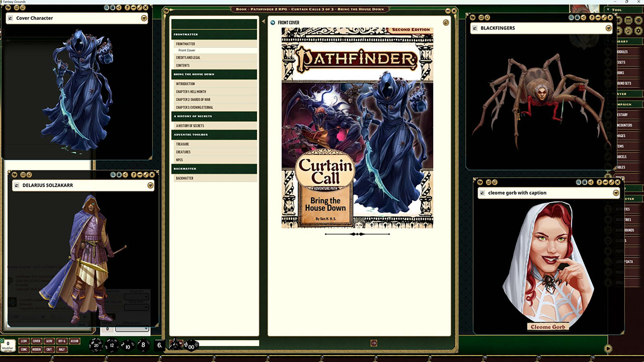Screen dimensions: 644x362
Task: Click the lock icon on the book window
Action: [x=446, y=22]
